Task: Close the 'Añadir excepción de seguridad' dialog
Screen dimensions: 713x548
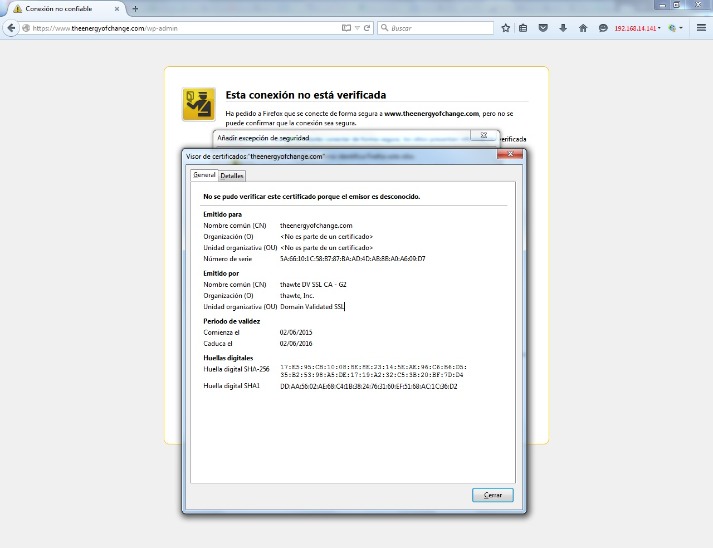Action: (x=483, y=135)
